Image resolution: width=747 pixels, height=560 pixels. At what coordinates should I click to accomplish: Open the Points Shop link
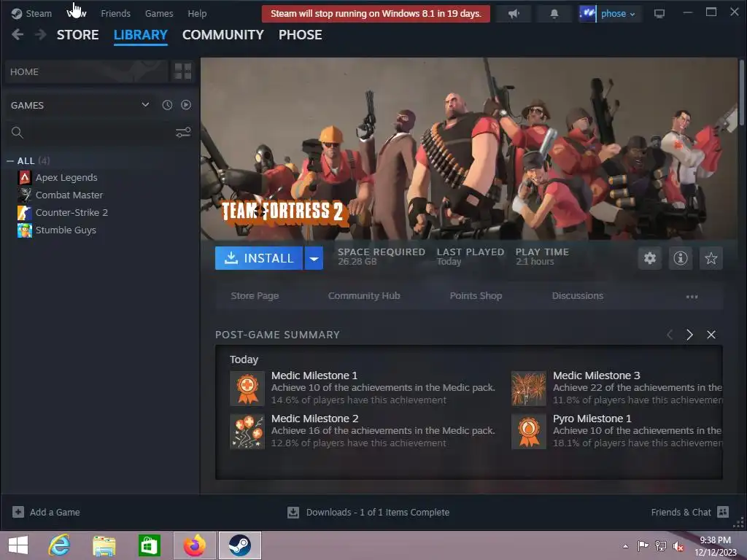(x=476, y=296)
